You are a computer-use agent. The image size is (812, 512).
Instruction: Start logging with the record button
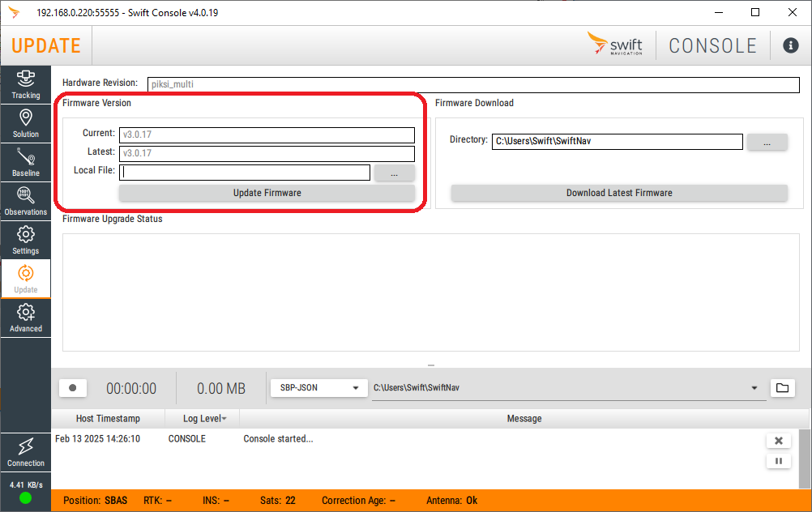pos(72,388)
